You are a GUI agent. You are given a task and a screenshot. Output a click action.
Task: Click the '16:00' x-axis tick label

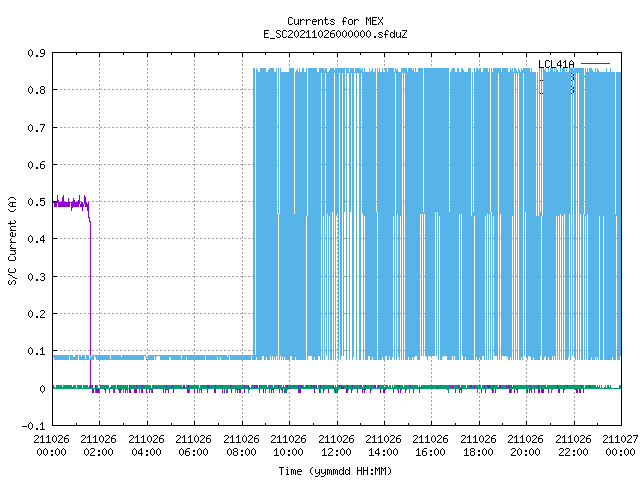[x=430, y=452]
